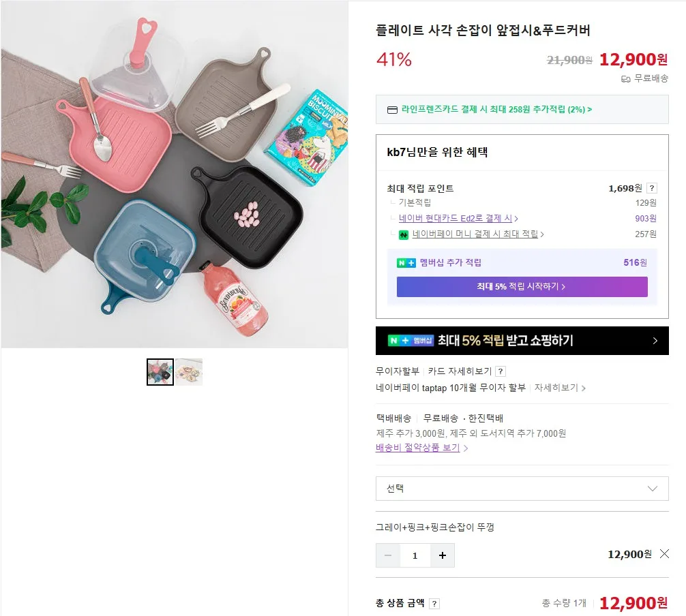Click the help icon beside 카드 자세히보기

coord(501,371)
